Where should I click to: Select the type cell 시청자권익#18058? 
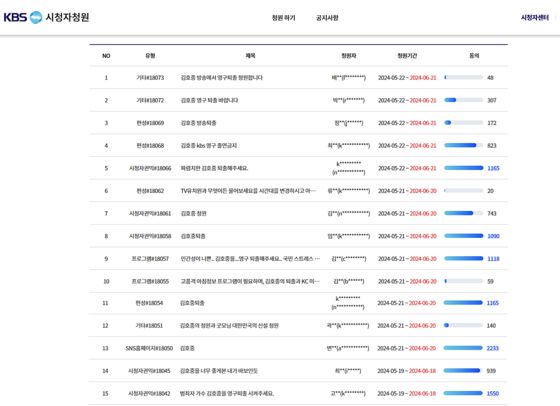click(150, 236)
